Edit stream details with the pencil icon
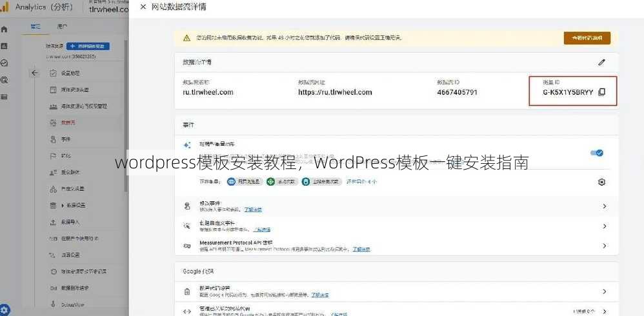 (601, 63)
